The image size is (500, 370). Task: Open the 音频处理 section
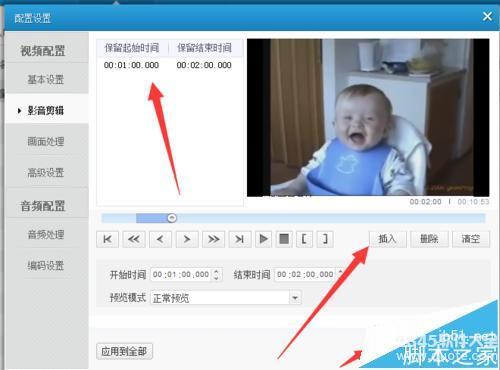[46, 235]
